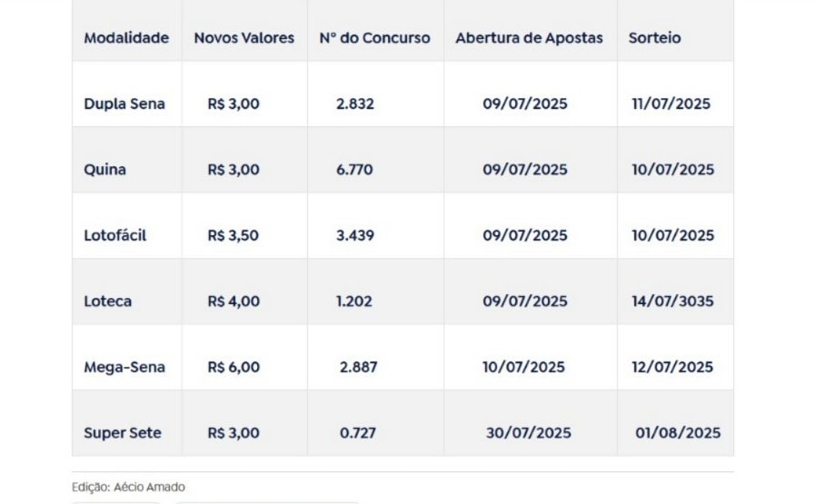This screenshot has width=815, height=504.
Task: Click the Sorteio column header
Action: pyautogui.click(x=654, y=38)
